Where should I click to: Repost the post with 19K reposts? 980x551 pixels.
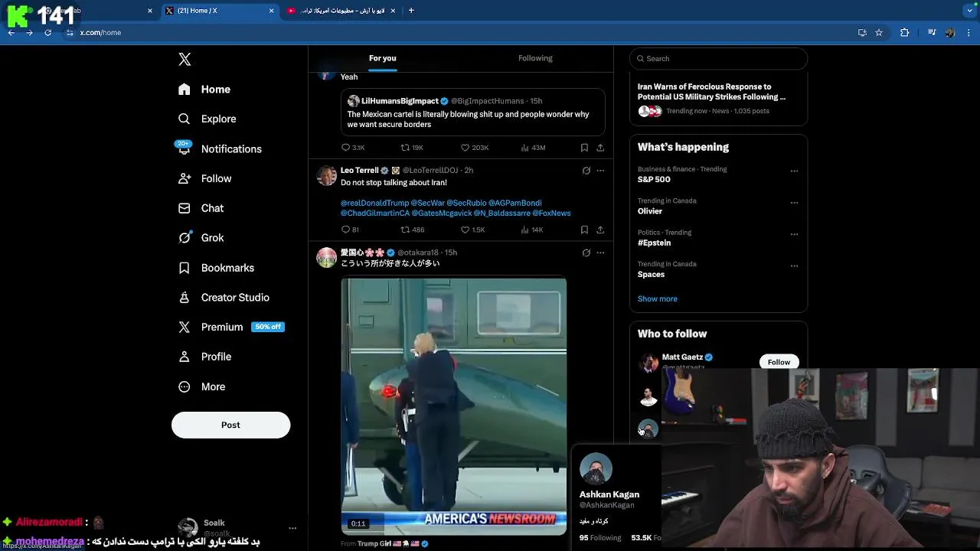pyautogui.click(x=412, y=148)
